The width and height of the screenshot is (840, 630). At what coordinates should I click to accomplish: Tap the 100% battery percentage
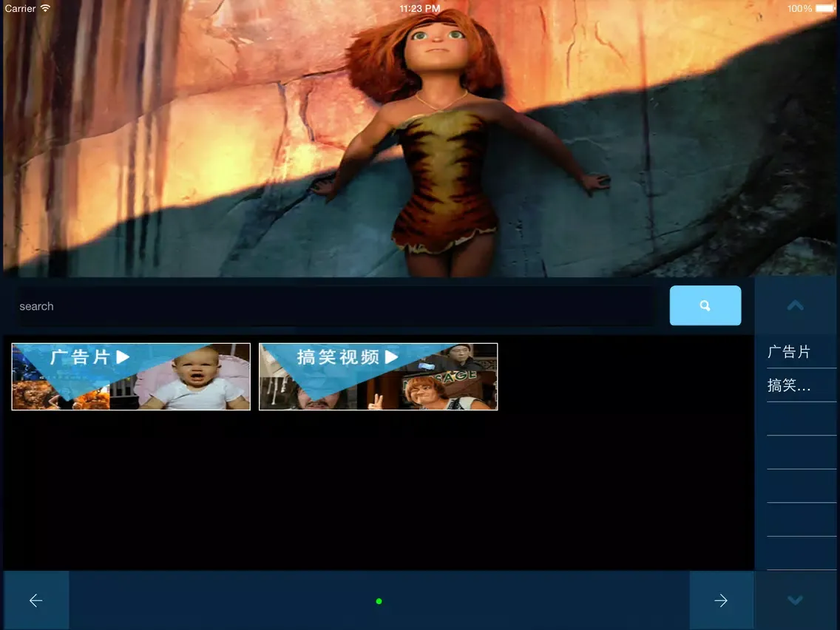[799, 9]
